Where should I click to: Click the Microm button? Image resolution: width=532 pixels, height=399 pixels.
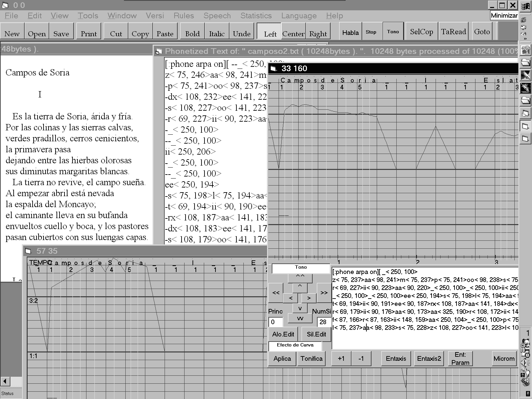point(504,358)
